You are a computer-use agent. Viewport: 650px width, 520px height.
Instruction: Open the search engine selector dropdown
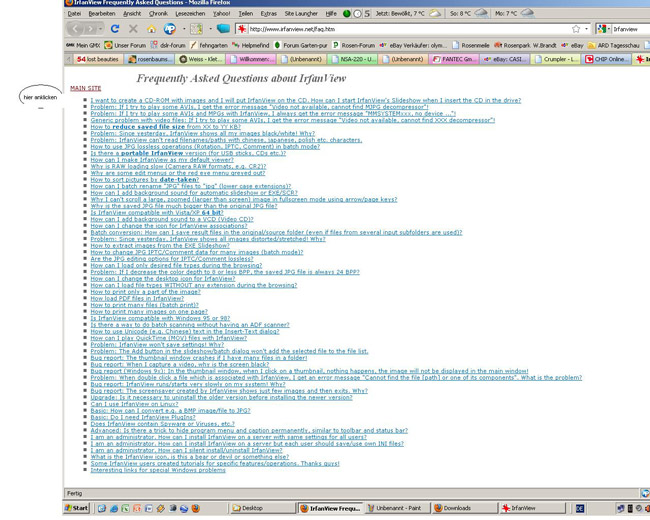click(x=603, y=29)
